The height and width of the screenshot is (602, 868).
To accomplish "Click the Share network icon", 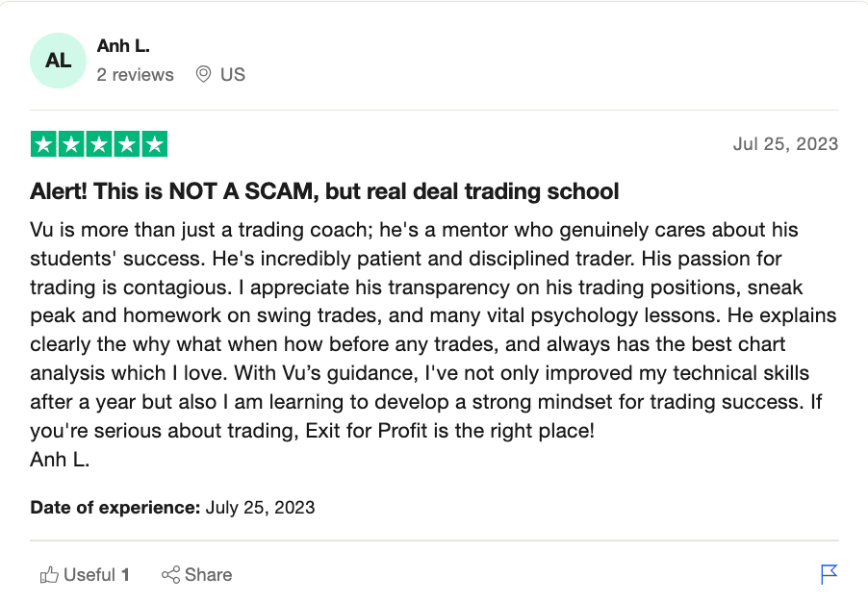I will coord(170,575).
